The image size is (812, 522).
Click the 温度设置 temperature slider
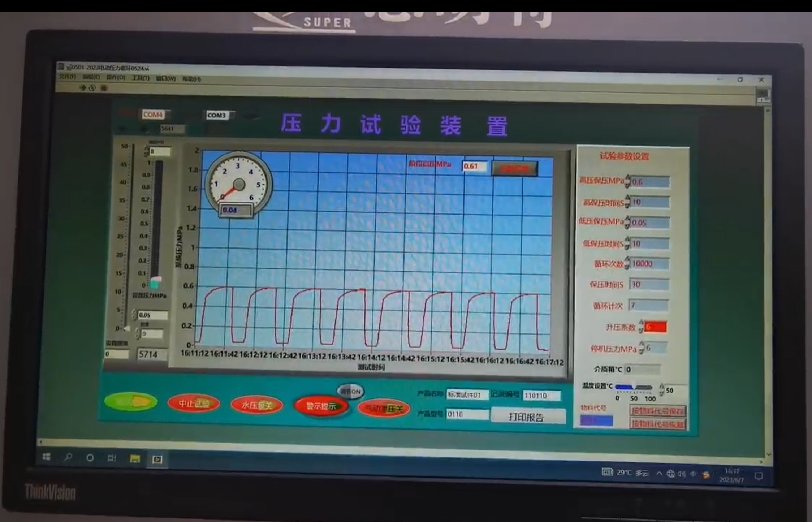[x=633, y=387]
